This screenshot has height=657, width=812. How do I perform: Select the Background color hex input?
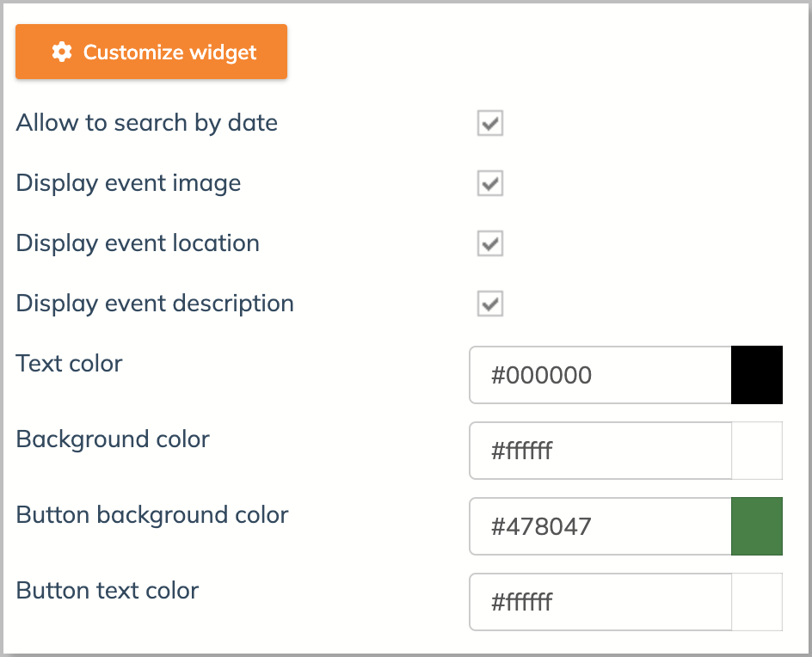[x=600, y=451]
